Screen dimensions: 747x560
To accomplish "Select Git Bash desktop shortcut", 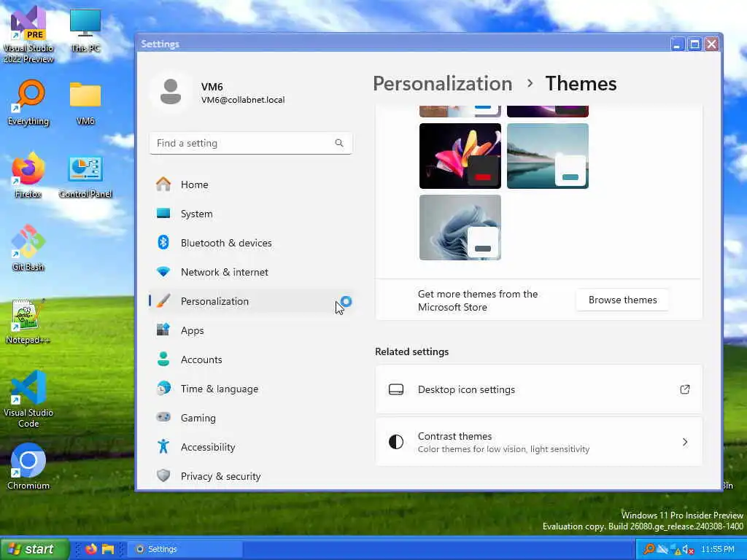I will coord(28,248).
